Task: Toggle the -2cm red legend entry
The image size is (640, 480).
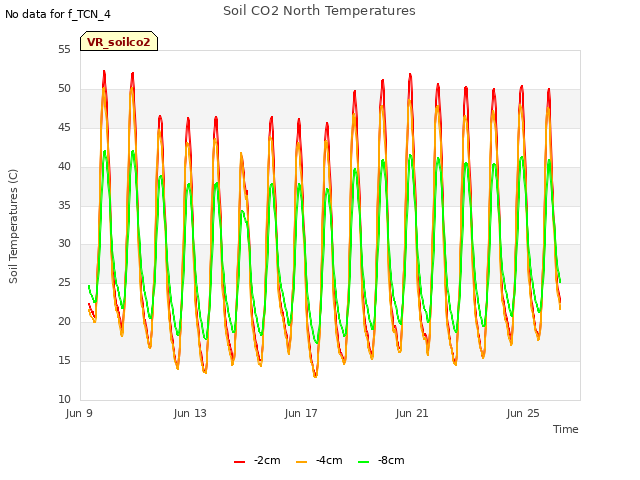Action: point(257,461)
